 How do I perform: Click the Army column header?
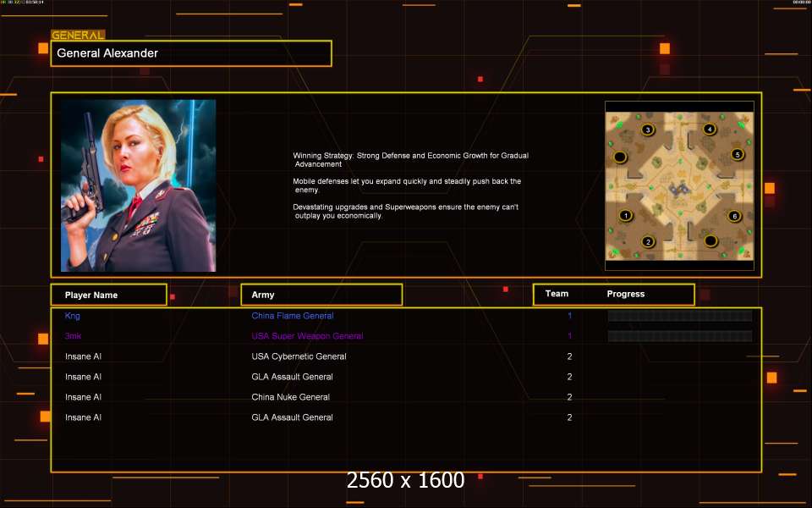pyautogui.click(x=321, y=295)
